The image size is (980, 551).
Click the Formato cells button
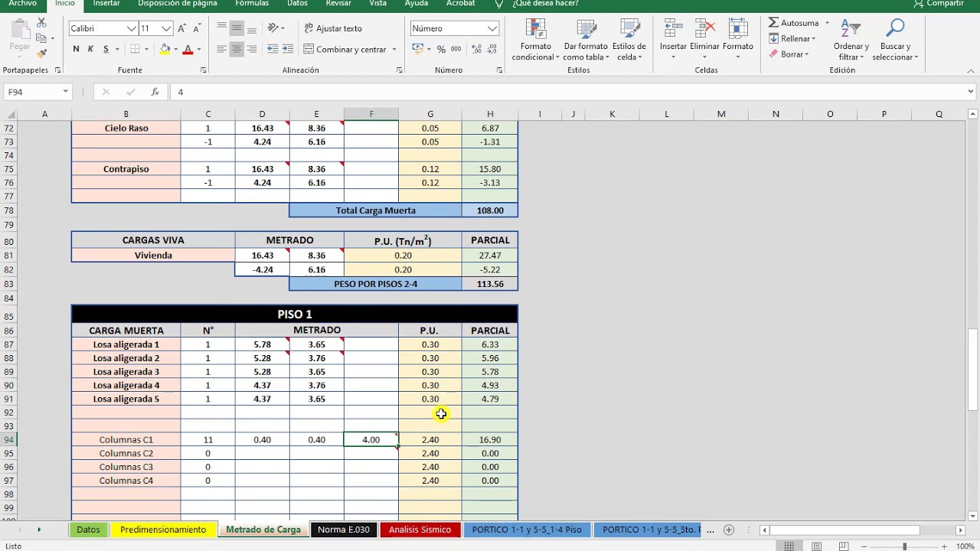(738, 40)
